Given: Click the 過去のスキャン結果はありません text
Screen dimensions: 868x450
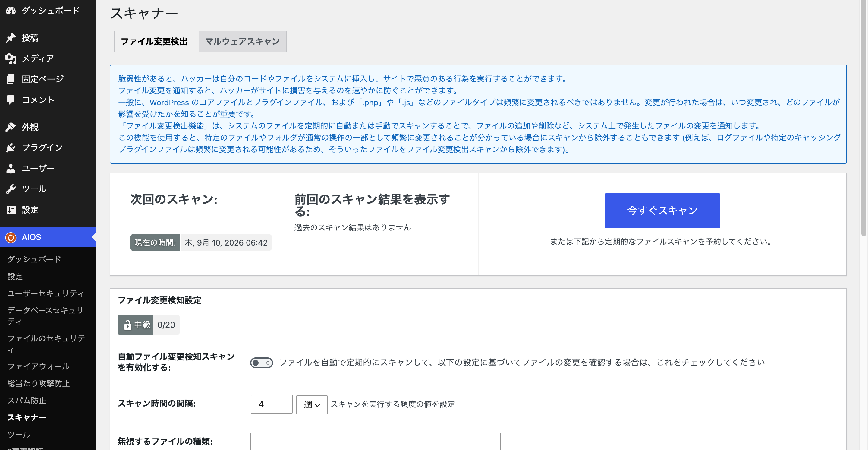Looking at the screenshot, I should point(352,227).
